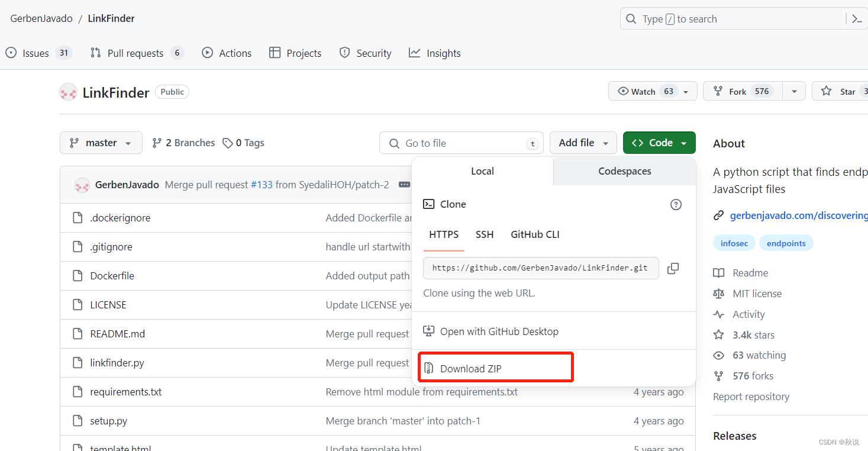868x451 pixels.
Task: Click file icon beside setup.py
Action: tap(78, 421)
